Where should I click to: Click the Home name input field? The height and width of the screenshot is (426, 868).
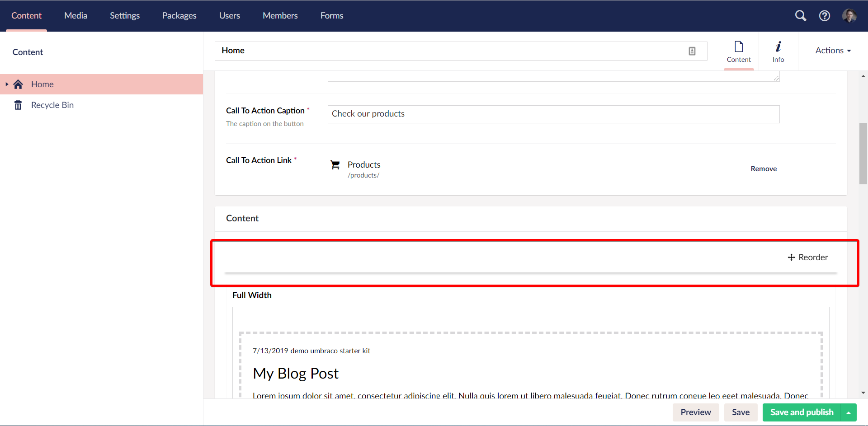[x=461, y=51]
